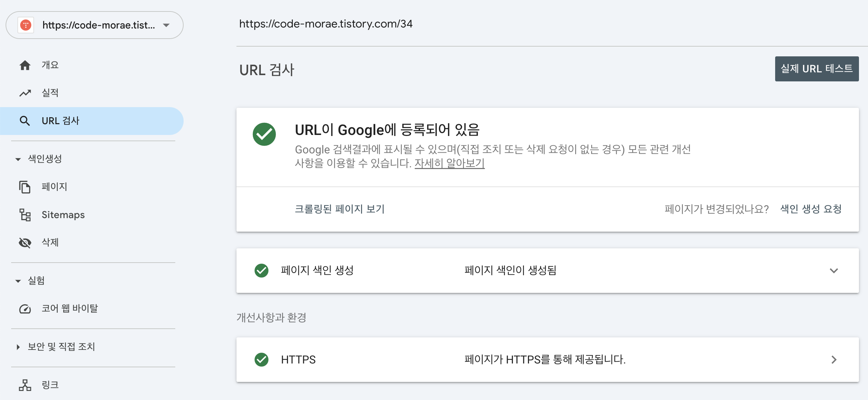Open Sitemaps via its tree icon

point(25,215)
